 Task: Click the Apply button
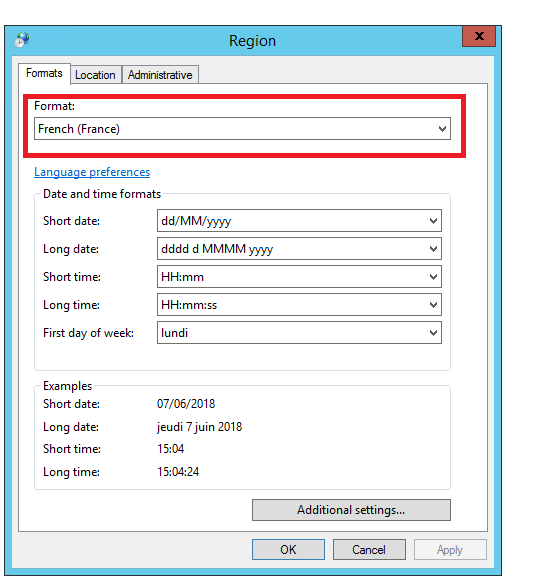[x=450, y=550]
